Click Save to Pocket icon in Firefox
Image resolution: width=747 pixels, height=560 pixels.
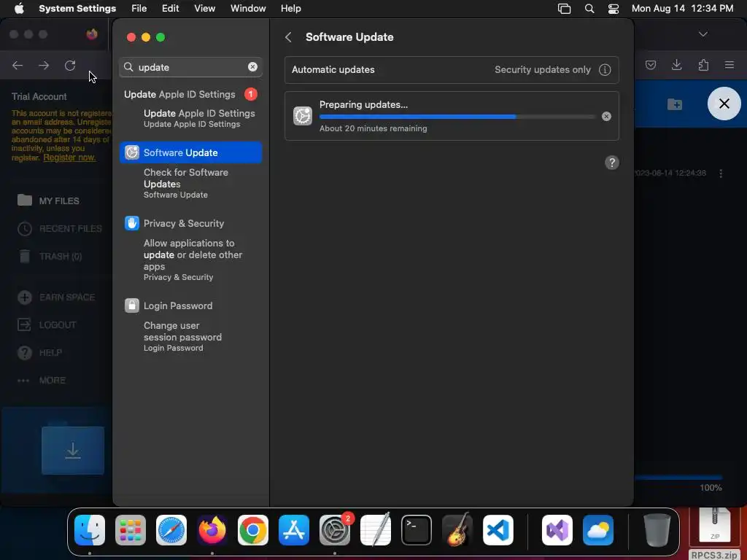650,65
